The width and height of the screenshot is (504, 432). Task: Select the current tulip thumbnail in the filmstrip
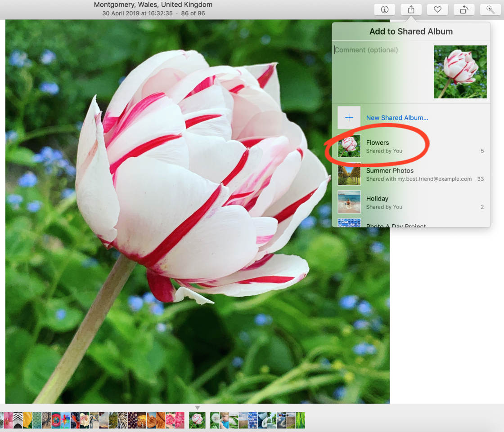197,420
